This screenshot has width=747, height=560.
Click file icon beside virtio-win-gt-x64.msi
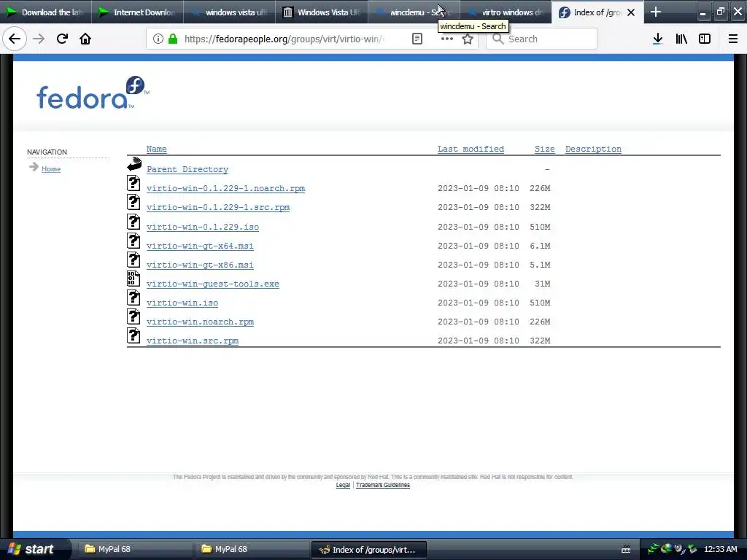(134, 241)
